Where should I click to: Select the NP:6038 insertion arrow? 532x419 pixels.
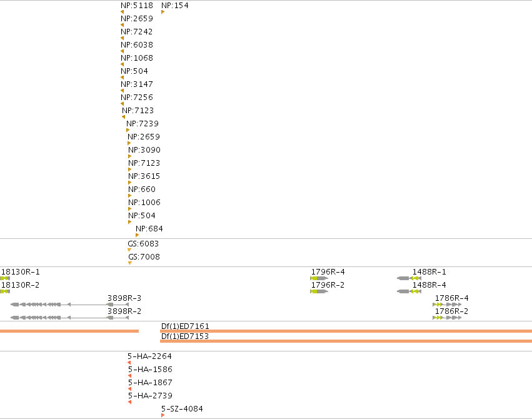tap(122, 51)
